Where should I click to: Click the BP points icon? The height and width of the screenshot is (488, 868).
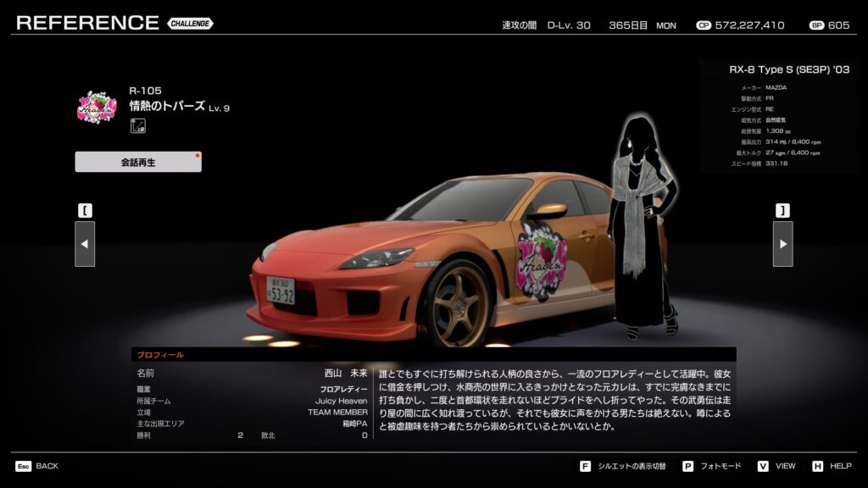816,25
